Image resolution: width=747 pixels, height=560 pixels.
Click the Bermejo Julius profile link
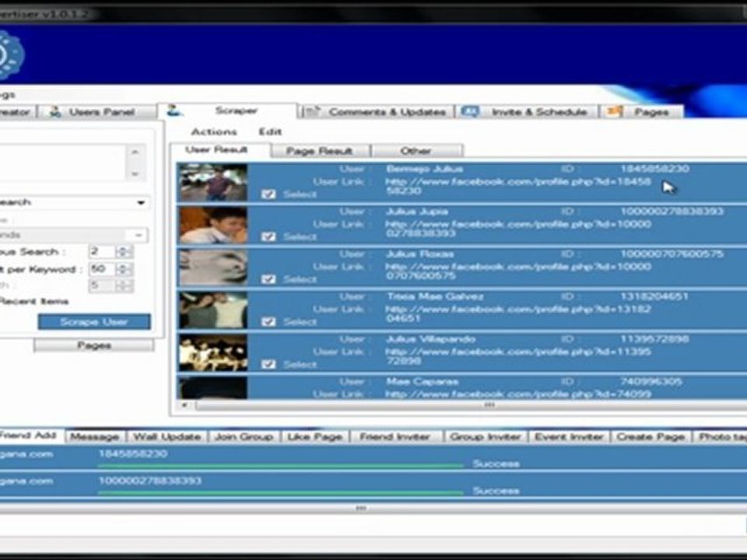(x=518, y=186)
